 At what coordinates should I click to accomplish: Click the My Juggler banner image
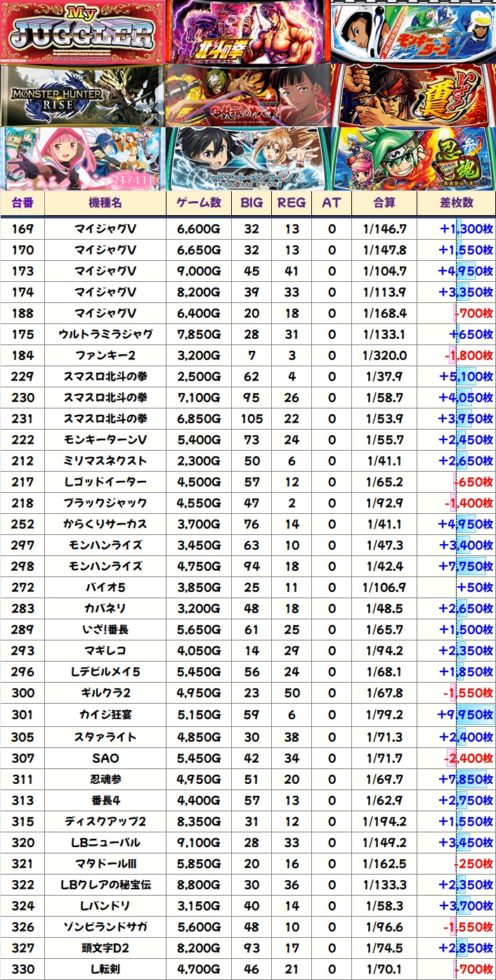point(84,32)
